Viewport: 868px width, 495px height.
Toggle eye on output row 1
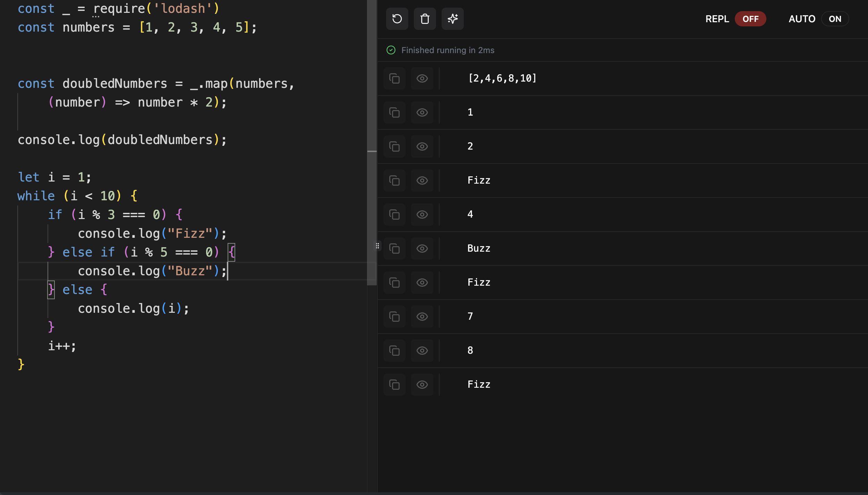(x=422, y=112)
